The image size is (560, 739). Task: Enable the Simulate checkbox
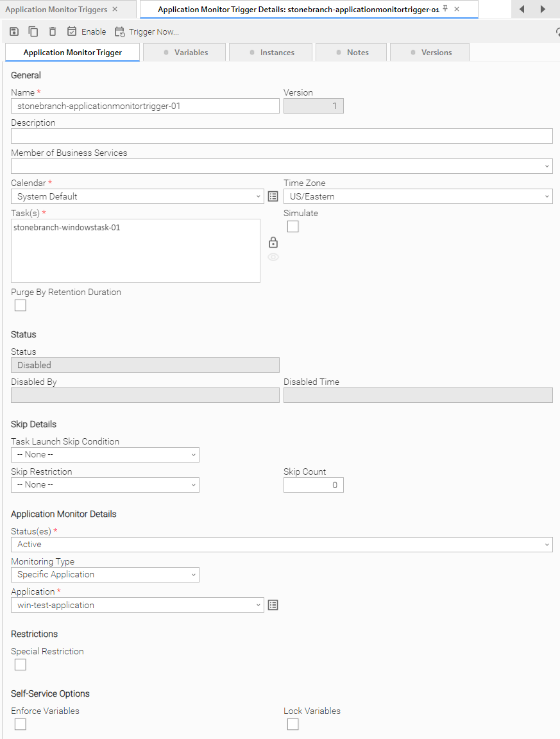pyautogui.click(x=293, y=226)
